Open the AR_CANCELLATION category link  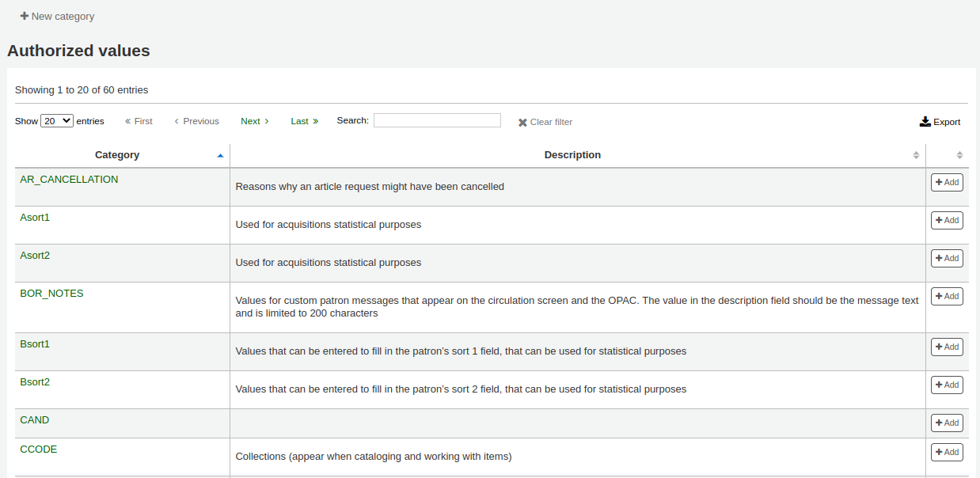69,180
